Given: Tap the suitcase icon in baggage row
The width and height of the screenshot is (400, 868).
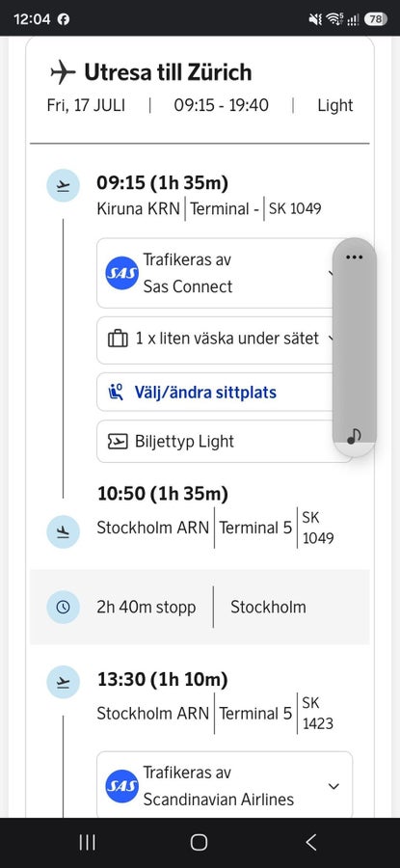Looking at the screenshot, I should [118, 339].
